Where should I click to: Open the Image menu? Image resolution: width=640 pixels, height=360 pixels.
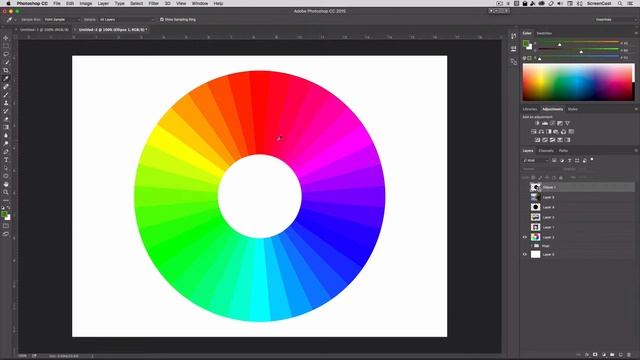[86, 3]
